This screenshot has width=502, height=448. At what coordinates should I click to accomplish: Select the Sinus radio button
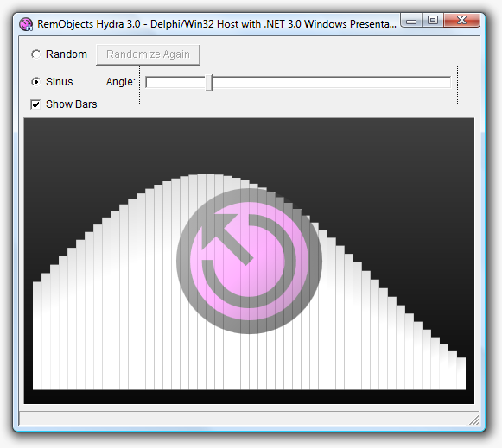coord(36,82)
